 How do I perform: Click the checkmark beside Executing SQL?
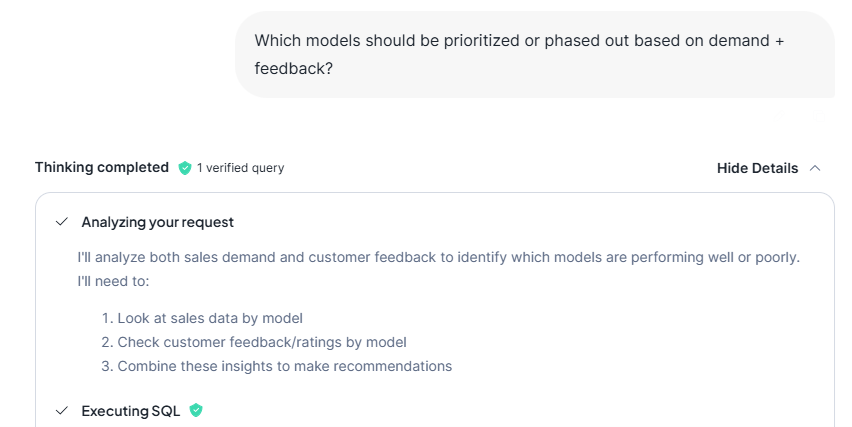coord(62,411)
